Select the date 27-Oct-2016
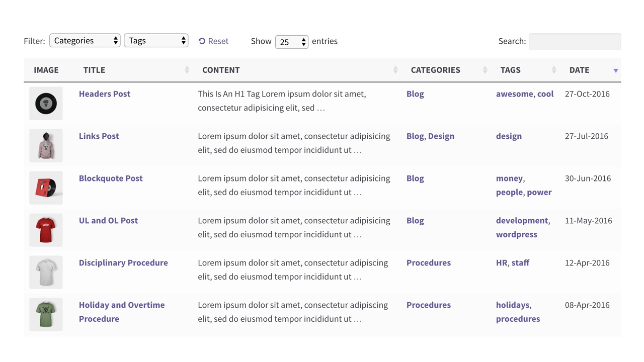Image resolution: width=644 pixels, height=362 pixels. tap(587, 94)
